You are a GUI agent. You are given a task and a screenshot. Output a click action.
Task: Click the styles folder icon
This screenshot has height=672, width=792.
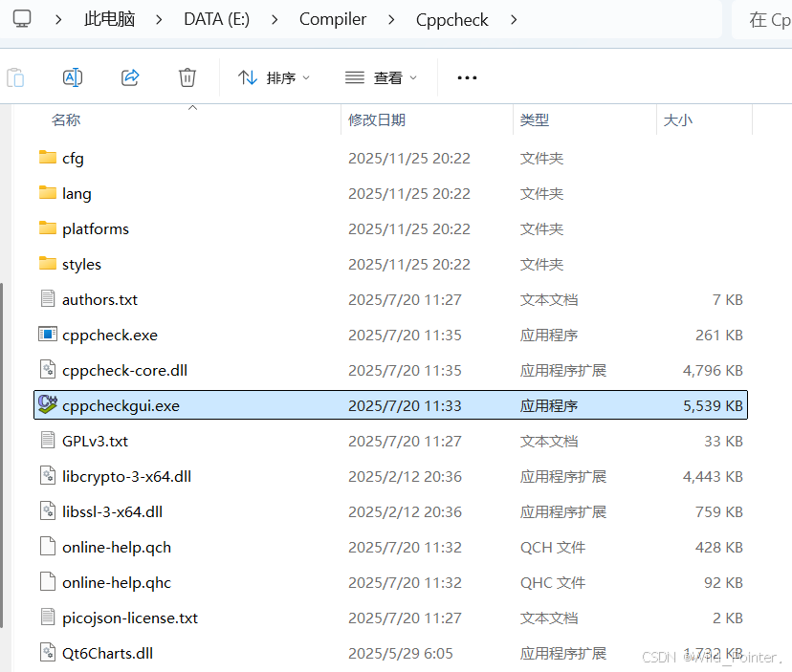pyautogui.click(x=50, y=264)
